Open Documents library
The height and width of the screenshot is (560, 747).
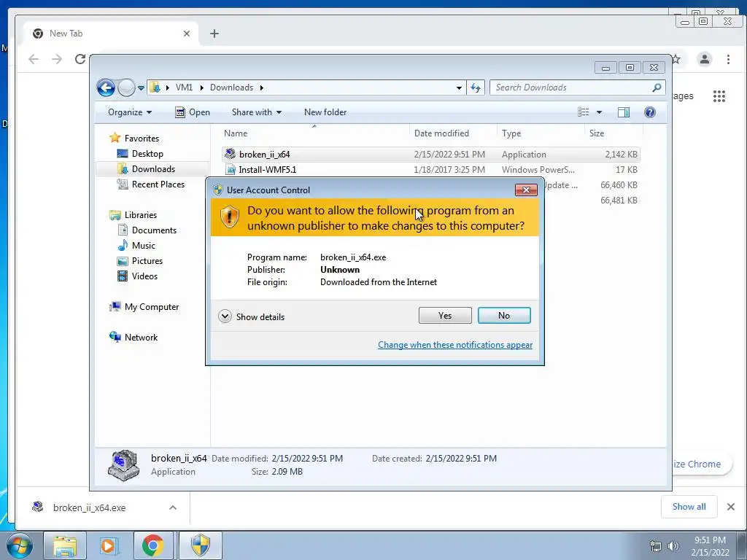click(154, 230)
